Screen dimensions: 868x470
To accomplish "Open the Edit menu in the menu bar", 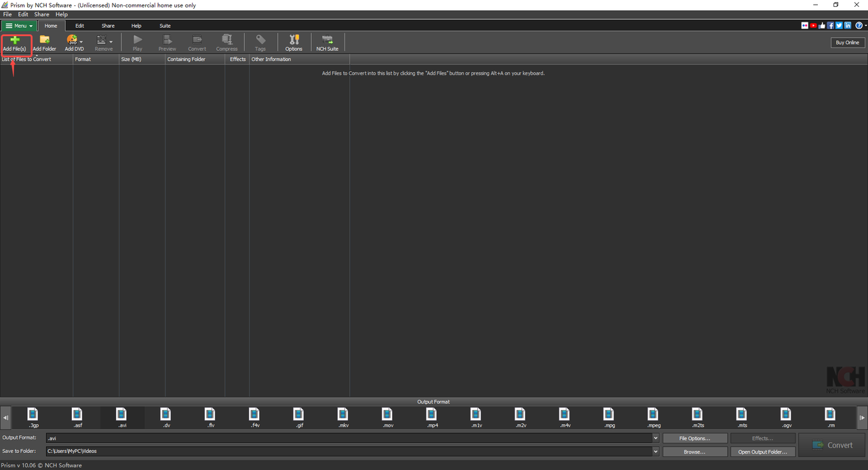I will coord(23,14).
